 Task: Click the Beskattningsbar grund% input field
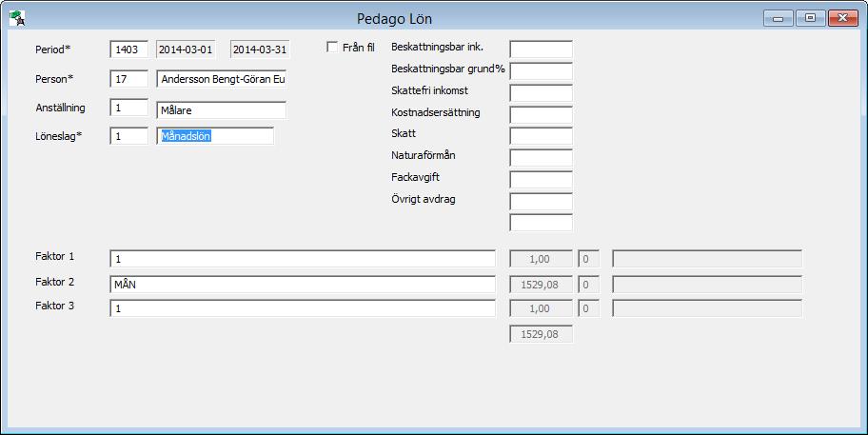pos(541,70)
